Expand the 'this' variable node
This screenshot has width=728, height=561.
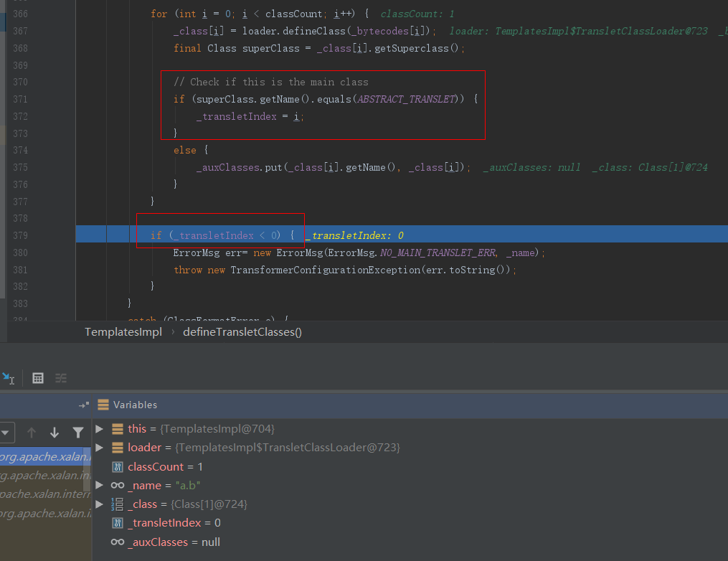(x=99, y=429)
